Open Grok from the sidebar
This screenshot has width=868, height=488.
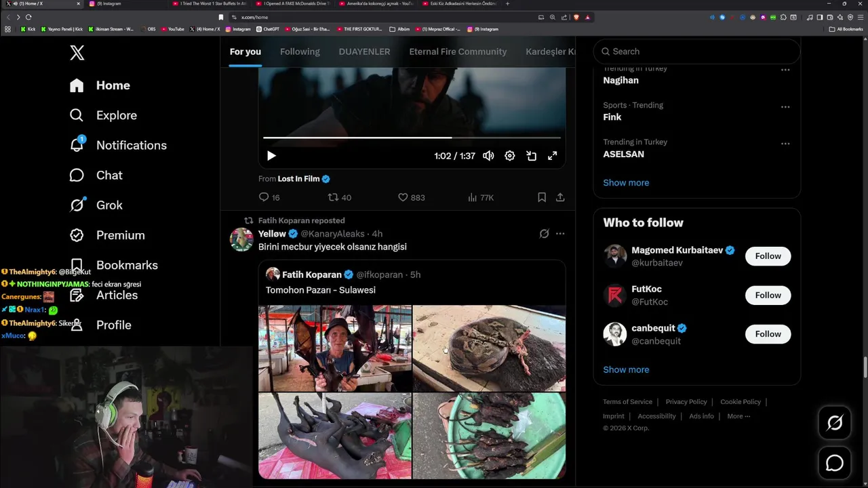pos(96,205)
